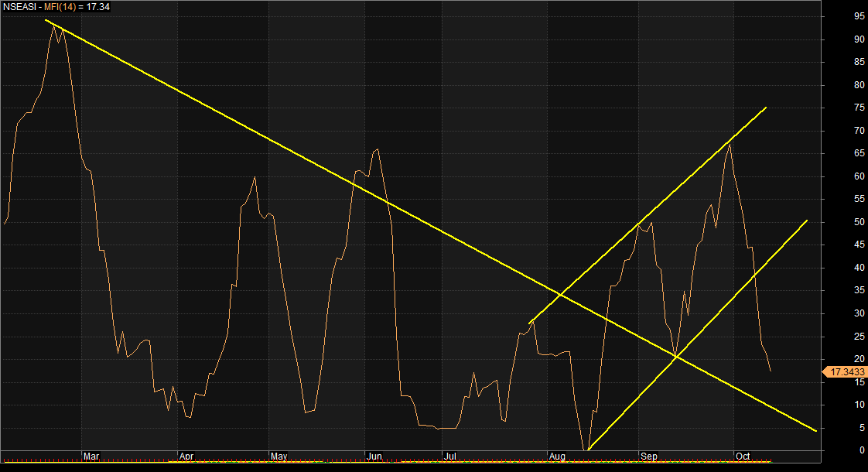Viewport: 868px width, 472px height.
Task: Click the May label on time axis
Action: tap(279, 457)
